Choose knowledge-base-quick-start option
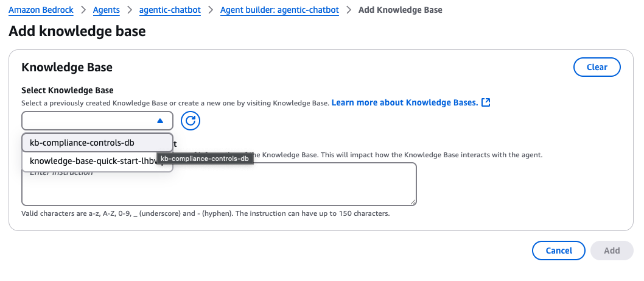644x281 pixels. point(97,162)
